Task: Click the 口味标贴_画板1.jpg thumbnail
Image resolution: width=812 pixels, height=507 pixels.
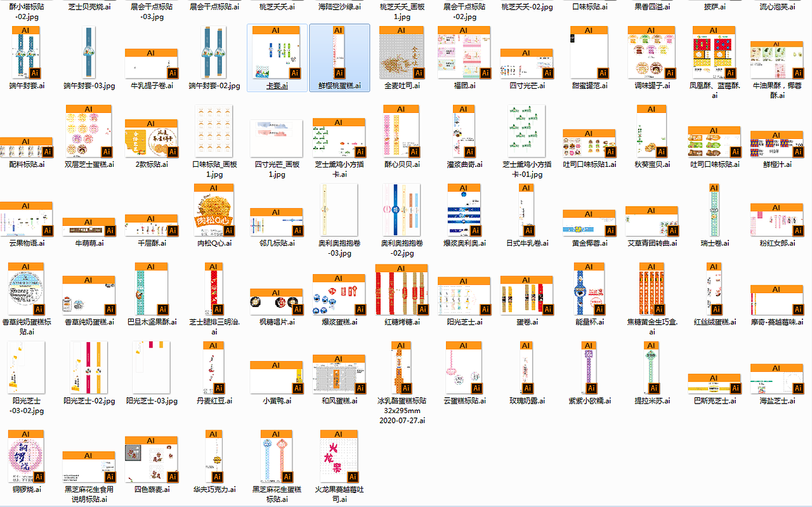Action: 213,131
